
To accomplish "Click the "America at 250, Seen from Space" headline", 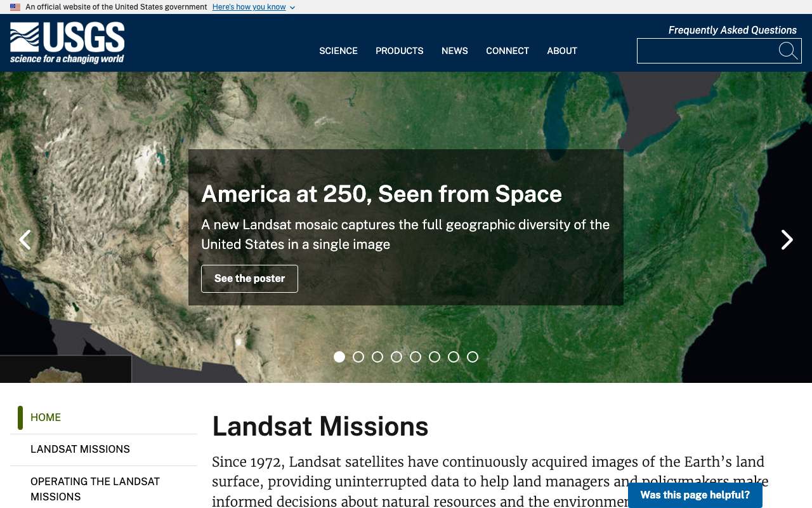I will [x=381, y=194].
